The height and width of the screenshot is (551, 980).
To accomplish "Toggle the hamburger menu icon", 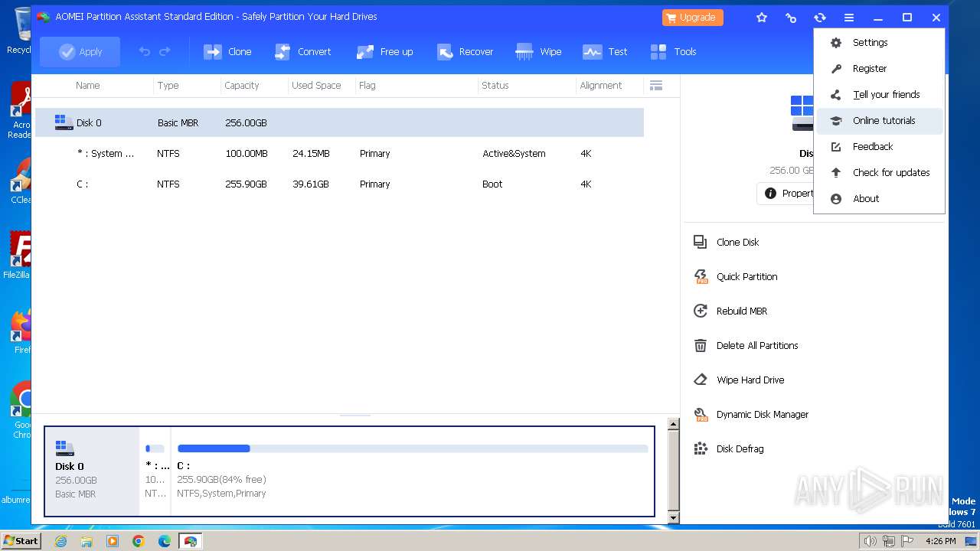I will [849, 18].
